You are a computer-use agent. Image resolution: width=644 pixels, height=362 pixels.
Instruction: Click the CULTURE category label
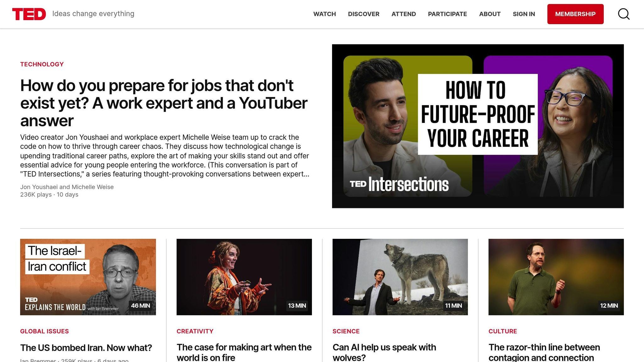[x=502, y=331]
